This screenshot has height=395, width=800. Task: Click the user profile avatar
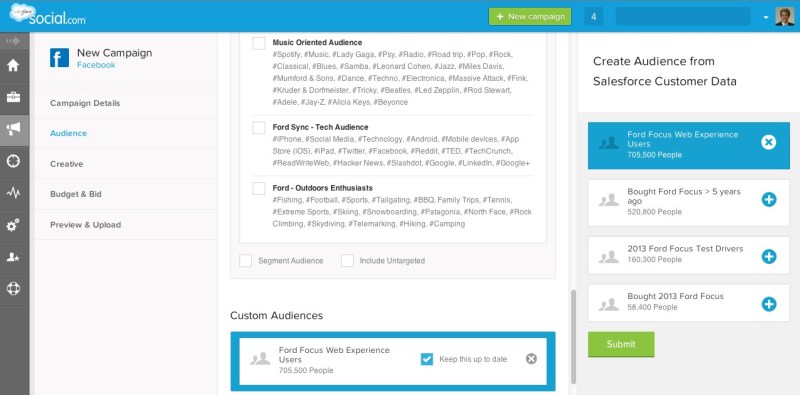tap(784, 16)
